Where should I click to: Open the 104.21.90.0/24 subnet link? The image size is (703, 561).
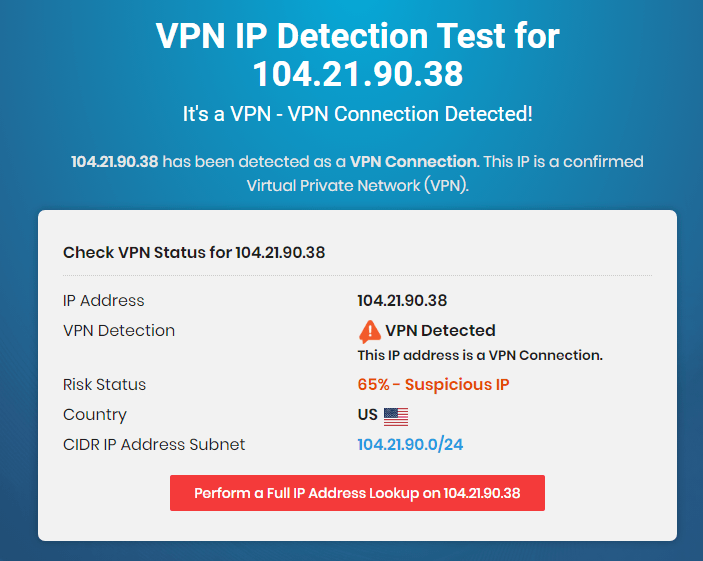pyautogui.click(x=410, y=444)
